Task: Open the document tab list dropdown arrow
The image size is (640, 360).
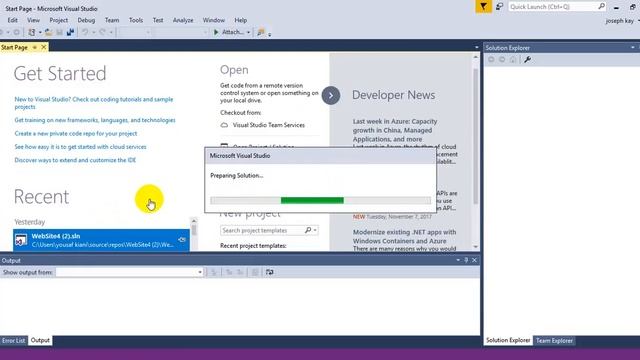Action: tap(477, 47)
